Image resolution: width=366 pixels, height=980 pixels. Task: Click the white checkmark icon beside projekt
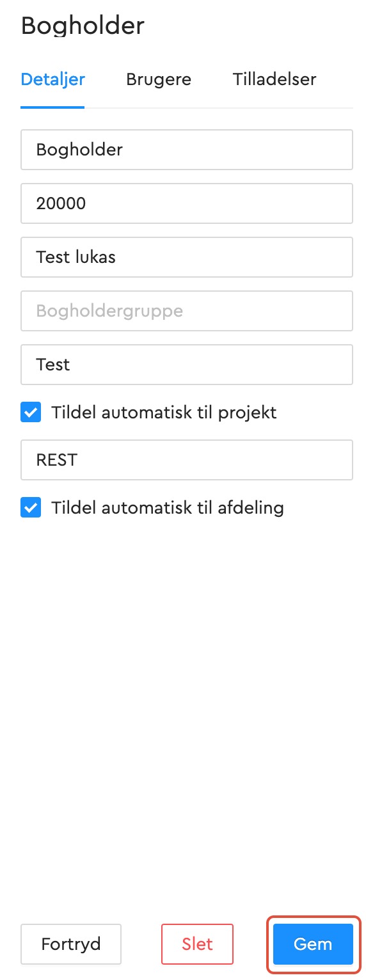pyautogui.click(x=31, y=413)
